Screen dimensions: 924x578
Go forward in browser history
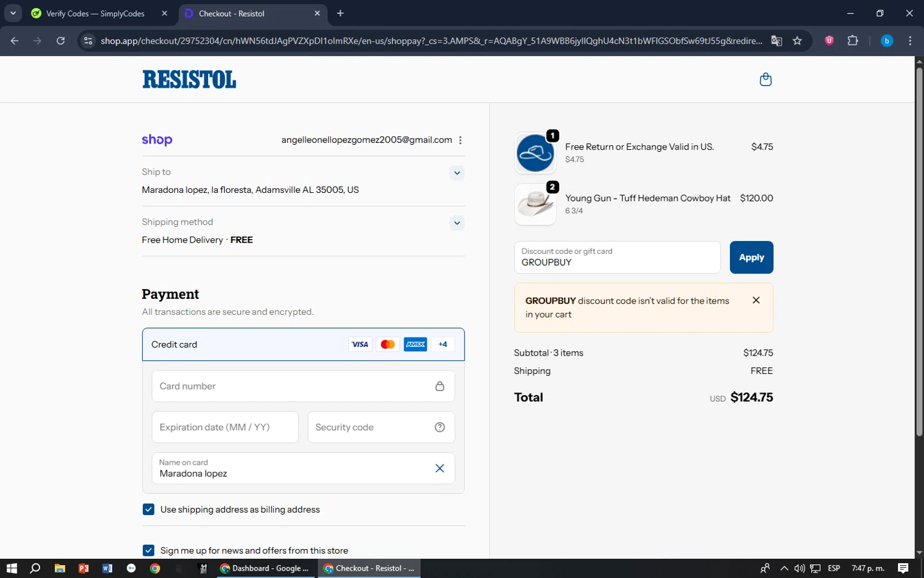click(x=38, y=41)
